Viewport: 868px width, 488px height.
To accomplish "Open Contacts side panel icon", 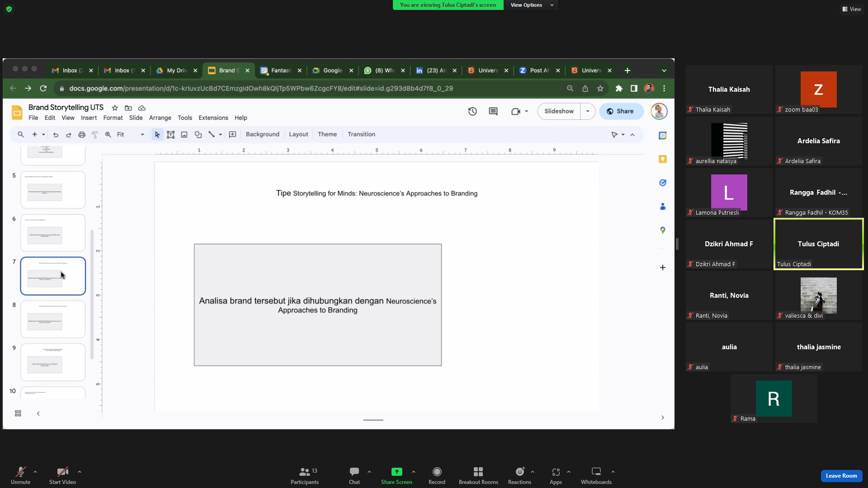I will click(663, 206).
